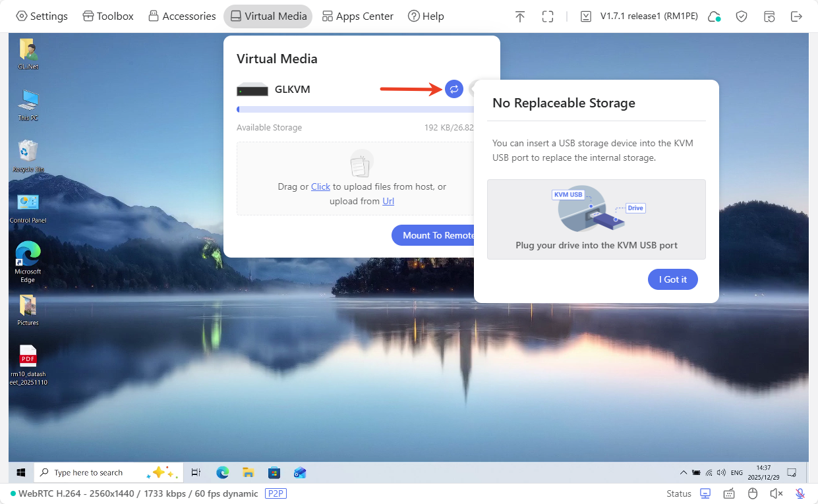Click the firmware update icon next to version
The image size is (818, 504).
(x=585, y=16)
